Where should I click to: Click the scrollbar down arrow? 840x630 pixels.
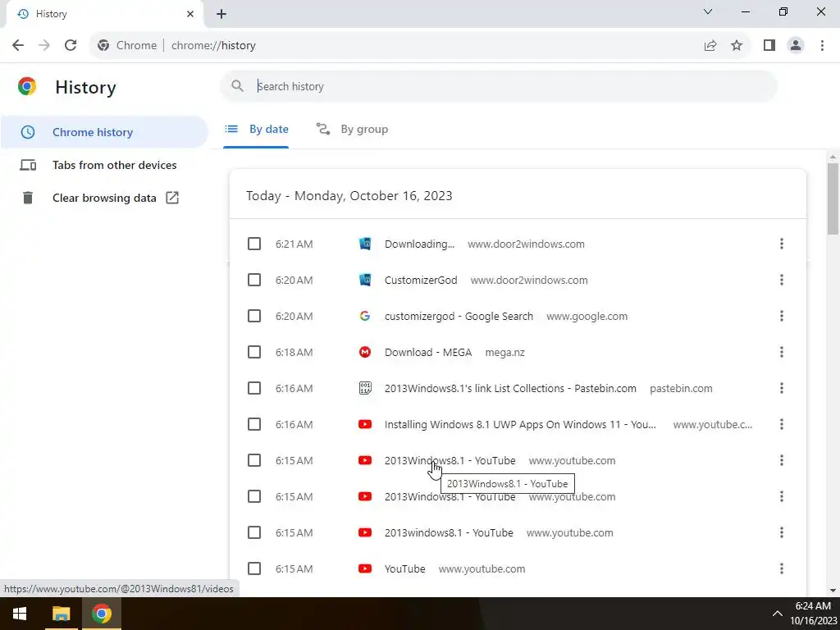pyautogui.click(x=833, y=591)
